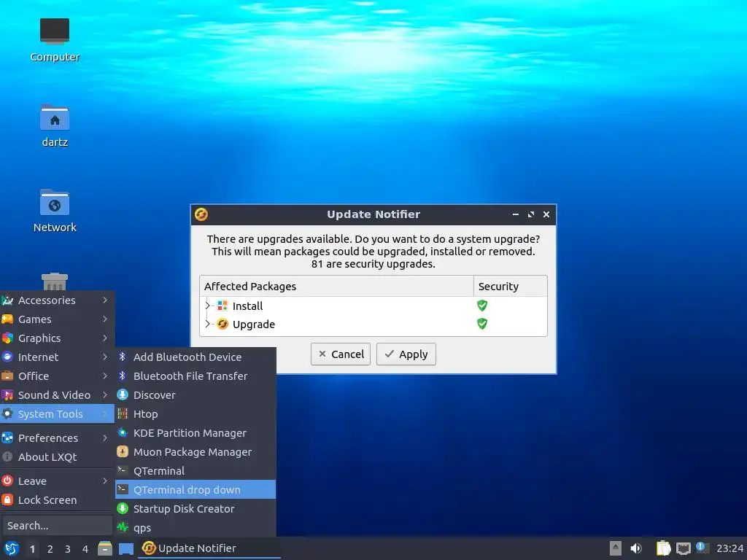Switch to virtual desktop 2
This screenshot has width=747, height=560.
coord(50,549)
